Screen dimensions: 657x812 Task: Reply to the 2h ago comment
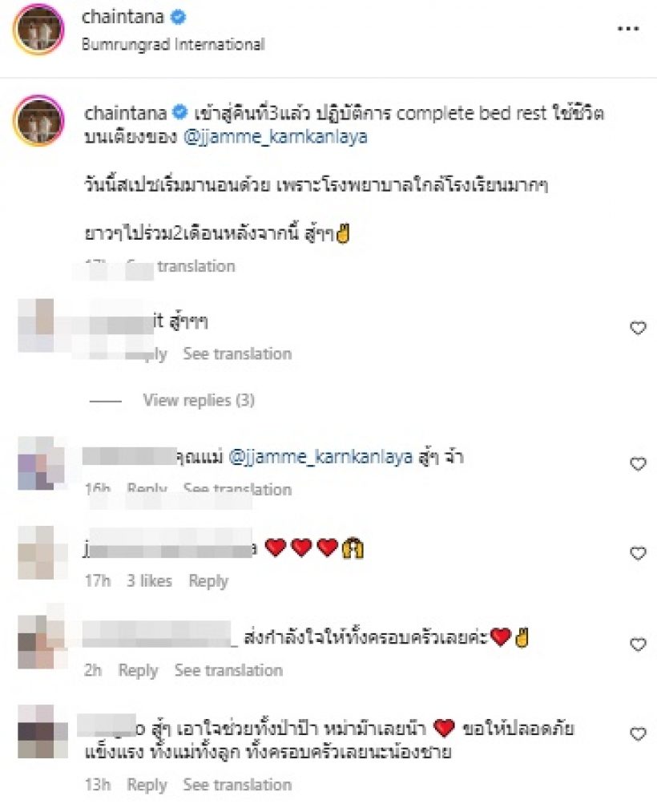[138, 670]
